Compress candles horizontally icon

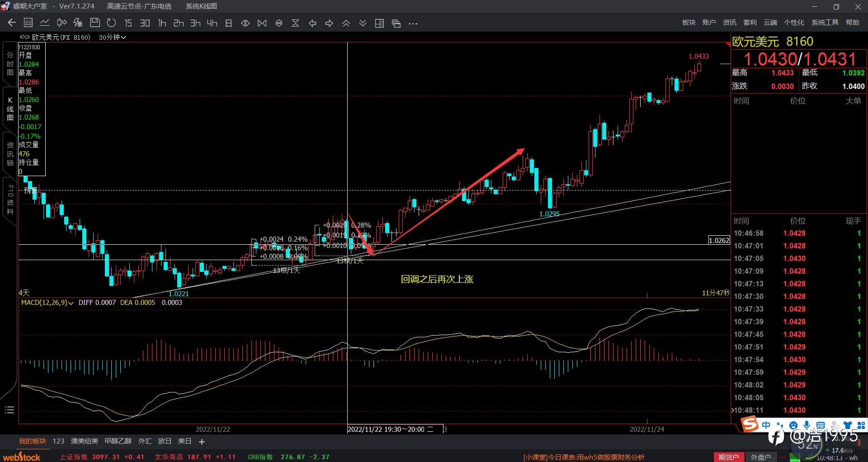[262, 23]
